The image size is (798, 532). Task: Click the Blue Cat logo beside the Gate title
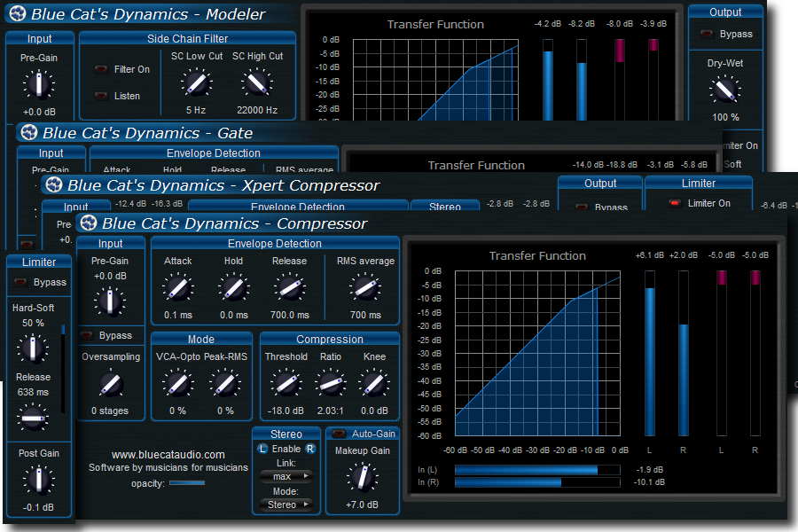point(28,133)
